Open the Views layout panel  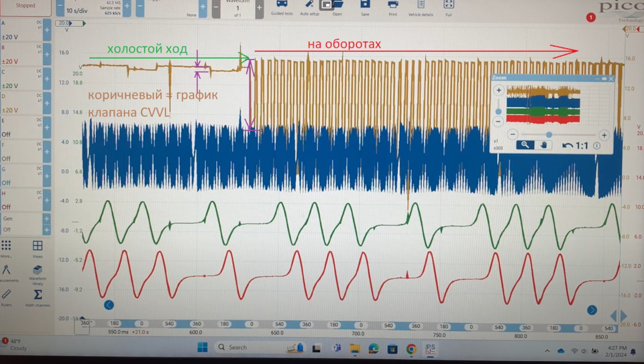click(x=38, y=248)
